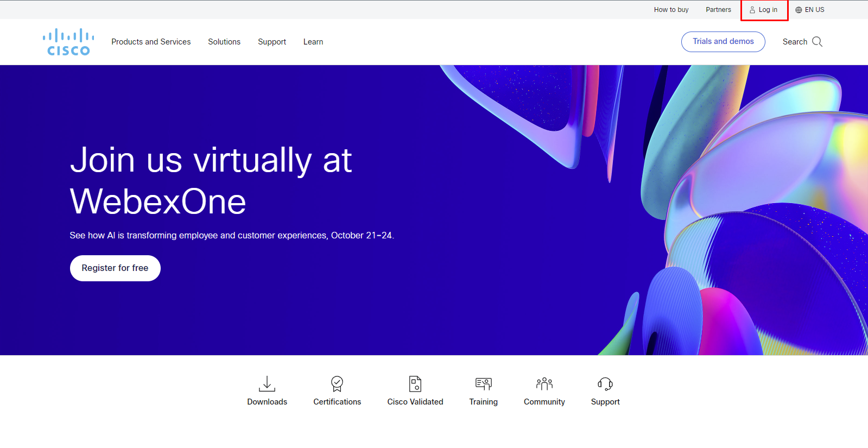Screen dimensions: 868x448
Task: Open search via magnifying glass icon
Action: [817, 42]
